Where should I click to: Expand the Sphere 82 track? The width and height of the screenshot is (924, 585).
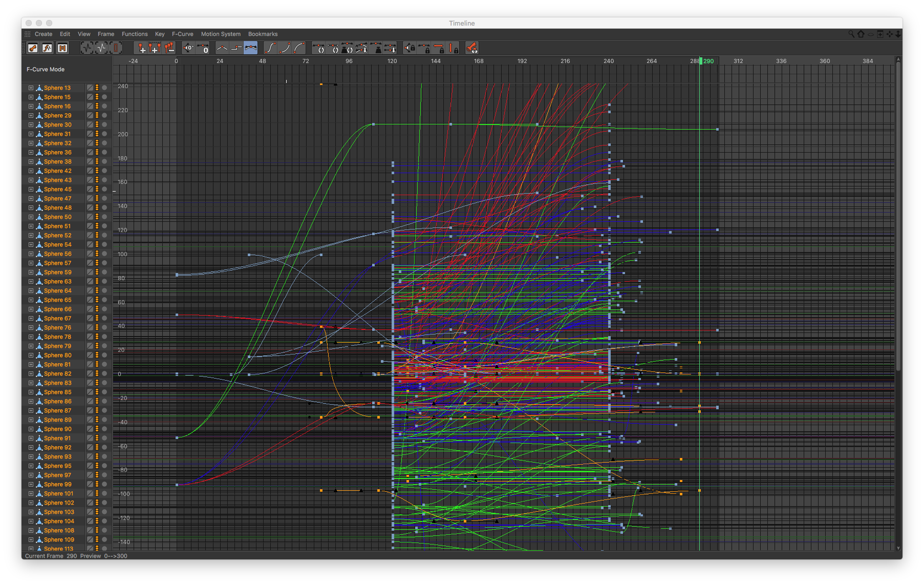tap(31, 374)
